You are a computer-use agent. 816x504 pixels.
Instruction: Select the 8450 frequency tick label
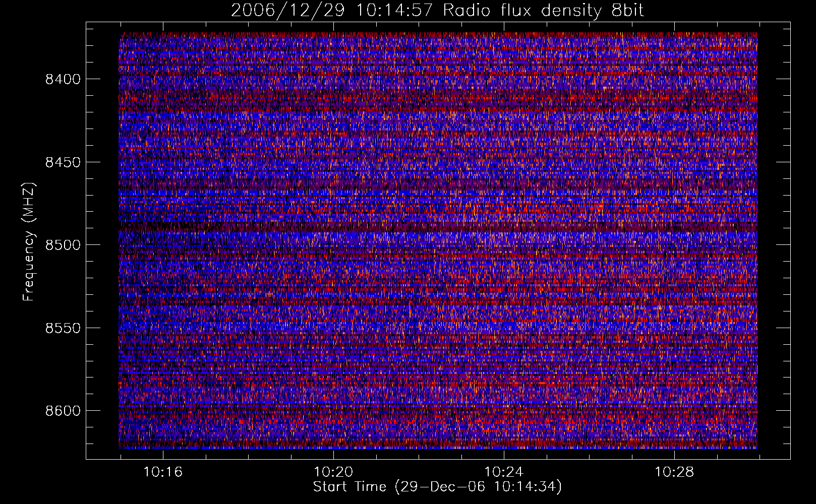click(x=63, y=162)
